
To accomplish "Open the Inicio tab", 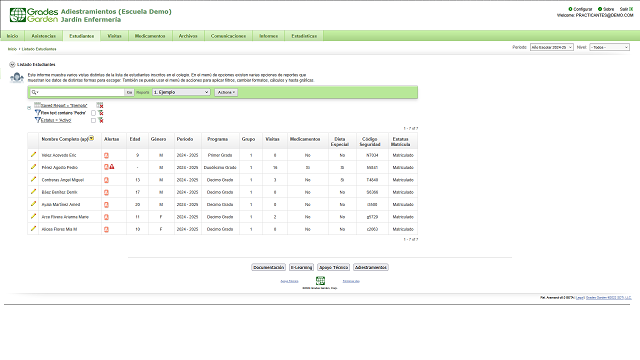I will [12, 36].
